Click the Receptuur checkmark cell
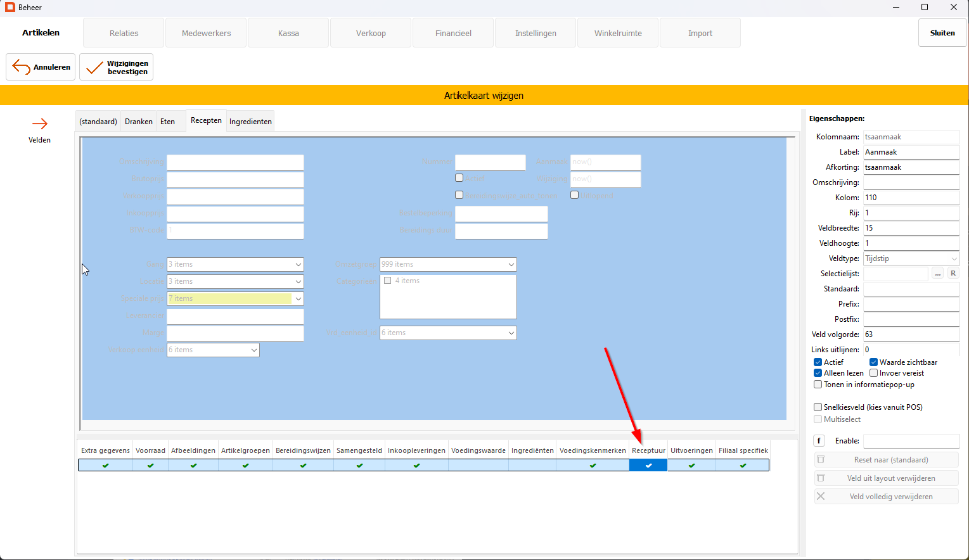The image size is (969, 560). click(x=648, y=466)
